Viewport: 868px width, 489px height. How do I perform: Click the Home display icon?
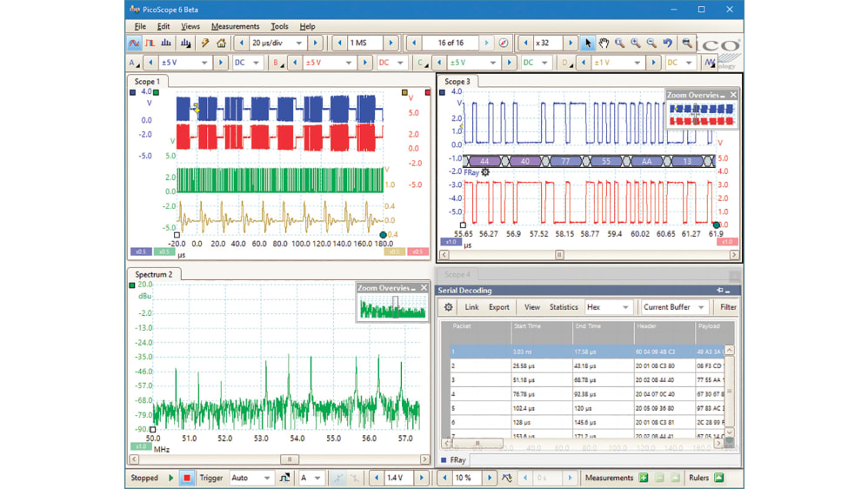click(222, 43)
